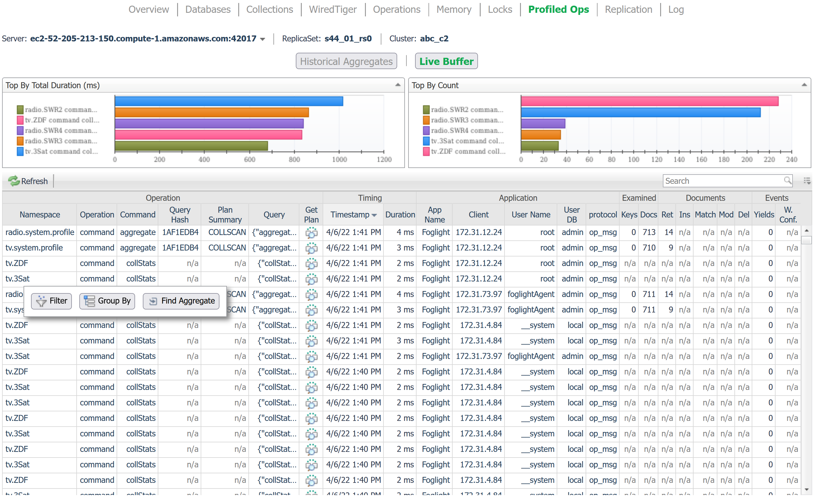The image size is (817, 504).
Task: Click inside the Search input field
Action: (721, 181)
